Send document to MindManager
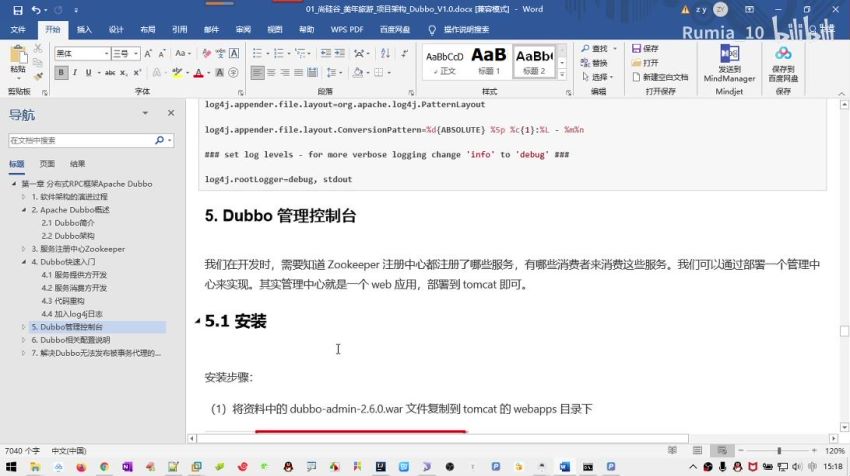Screen dimensions: 850x476 pos(729,63)
